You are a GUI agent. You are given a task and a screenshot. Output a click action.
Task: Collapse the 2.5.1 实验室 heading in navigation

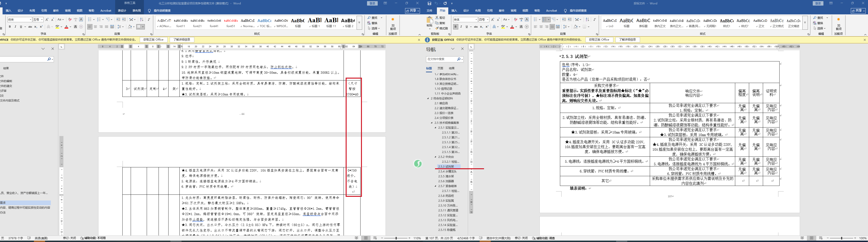click(436, 128)
